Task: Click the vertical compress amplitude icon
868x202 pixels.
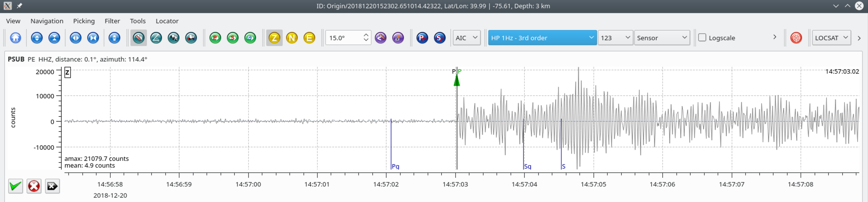Action: pyautogui.click(x=54, y=38)
